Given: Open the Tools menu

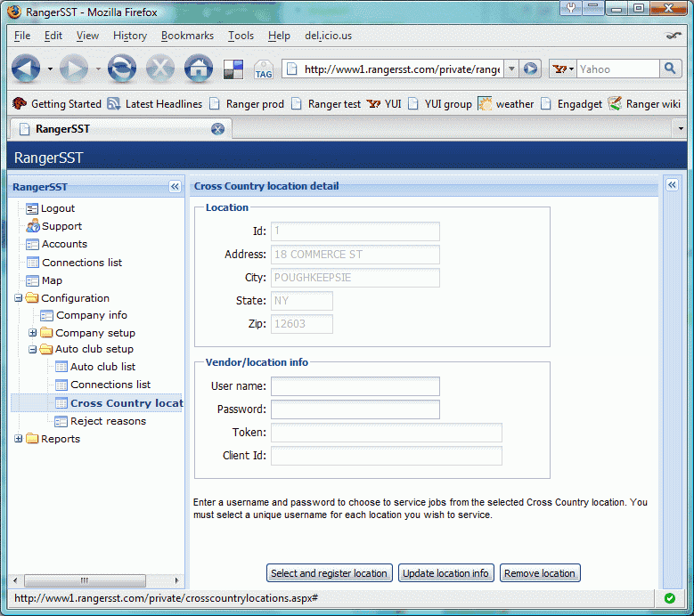Looking at the screenshot, I should pos(241,36).
